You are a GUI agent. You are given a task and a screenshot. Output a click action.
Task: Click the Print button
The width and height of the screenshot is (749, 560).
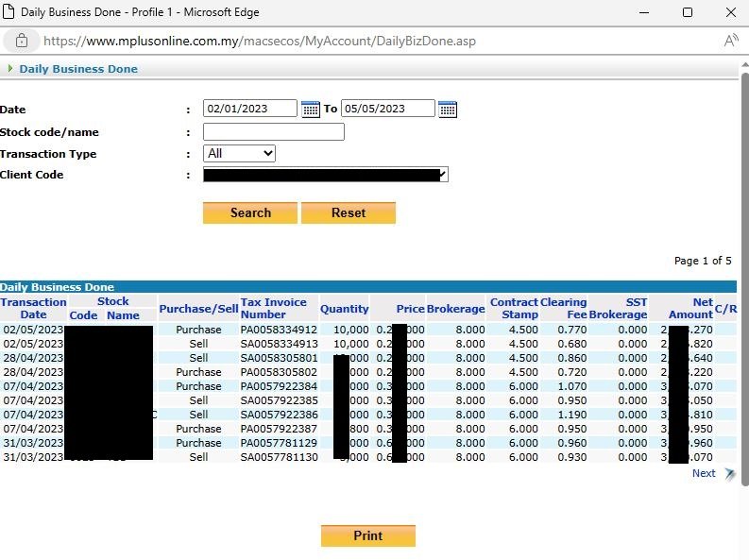(367, 535)
